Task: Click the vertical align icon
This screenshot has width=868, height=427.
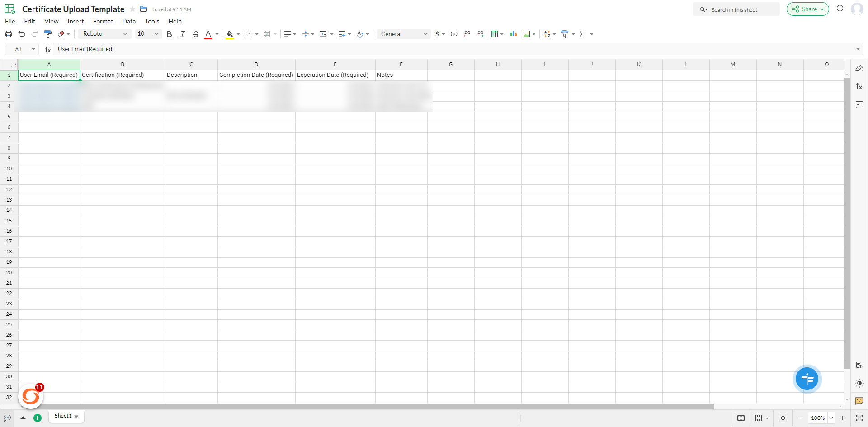Action: 306,34
